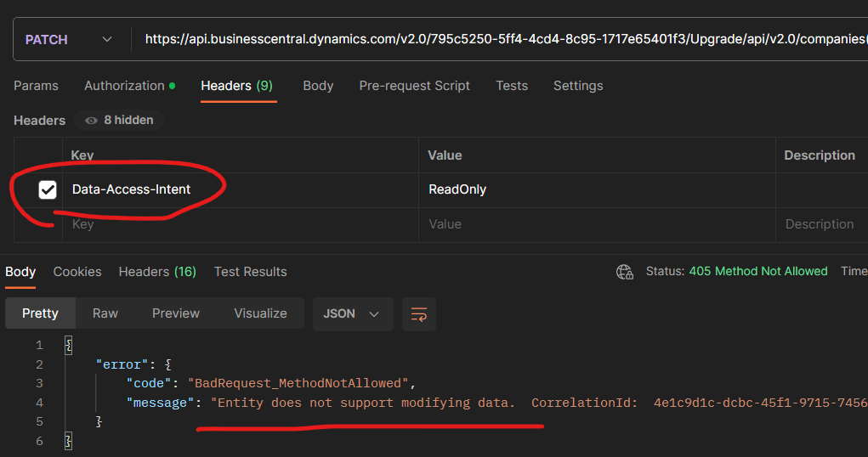
Task: Switch to the Params tab
Action: [36, 86]
